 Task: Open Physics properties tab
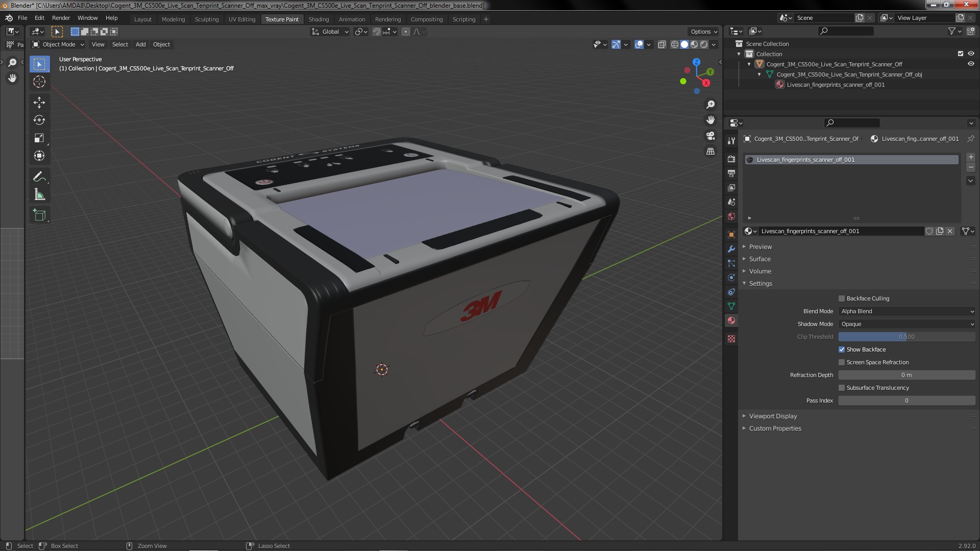[x=731, y=278]
